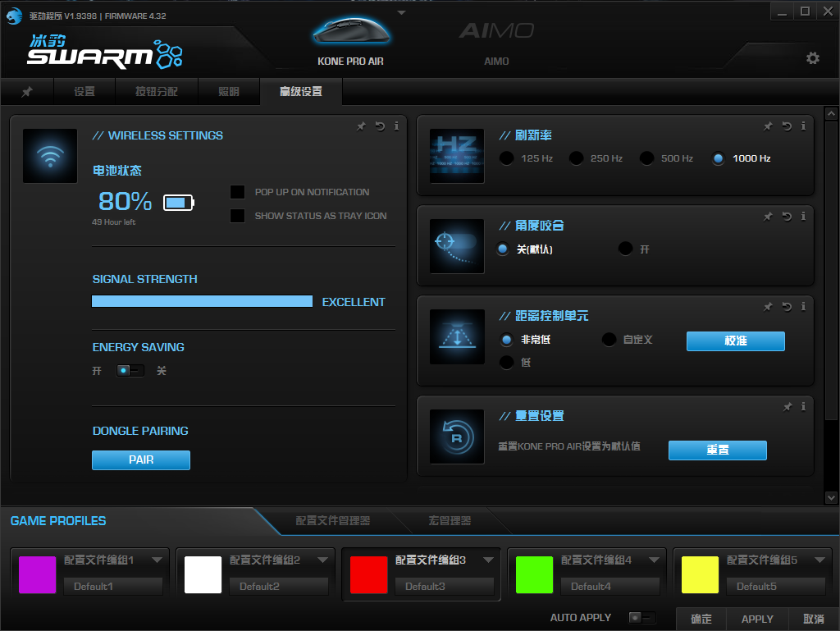This screenshot has height=631, width=840.
Task: Expand the 配置文件编组5 dropdown
Action: click(819, 560)
